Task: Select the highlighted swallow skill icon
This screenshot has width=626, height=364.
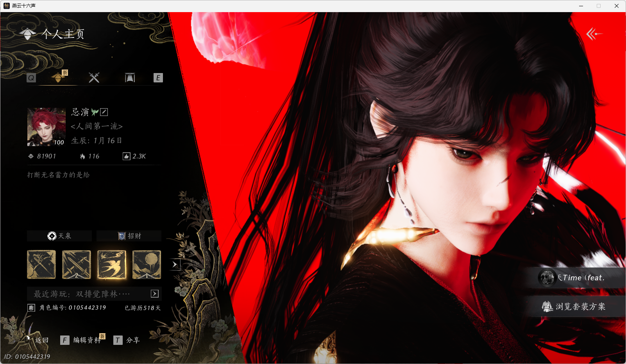Action: click(112, 265)
